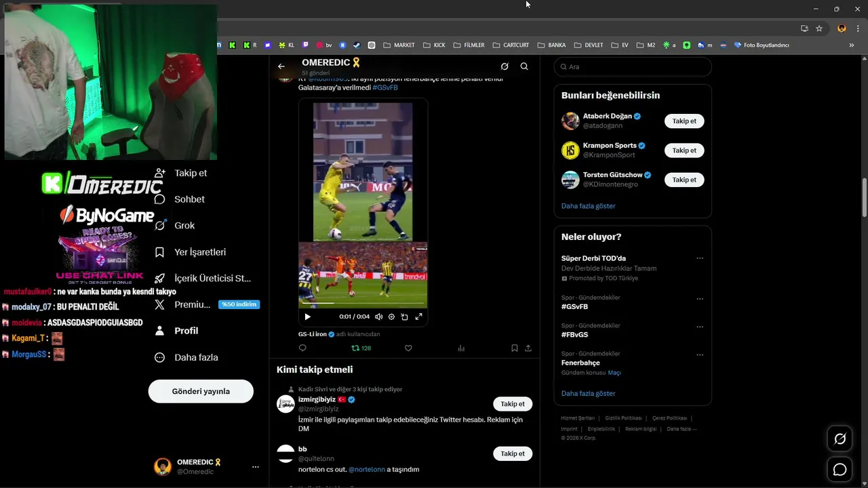Open the account menu dots beside OMEREDIC
Screen dimensions: 868x488
(x=256, y=467)
